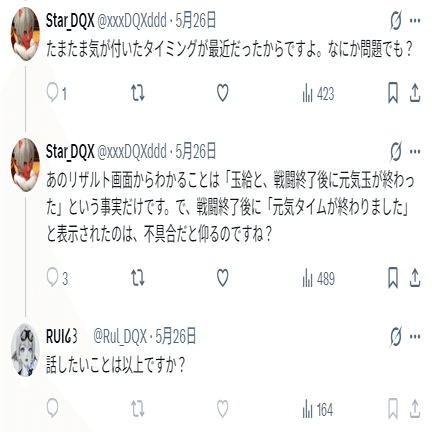Bookmark the tweet with 423 views
The image size is (432, 432).
393,93
